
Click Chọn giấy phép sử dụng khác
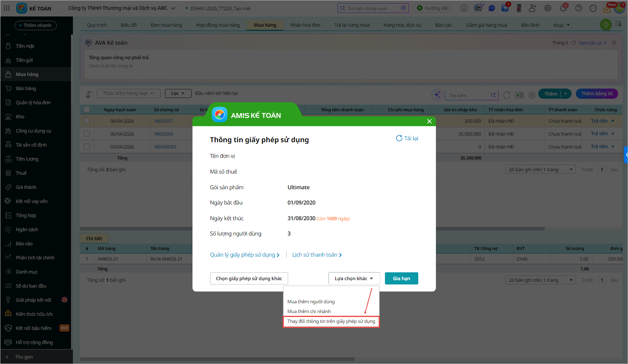point(249,279)
